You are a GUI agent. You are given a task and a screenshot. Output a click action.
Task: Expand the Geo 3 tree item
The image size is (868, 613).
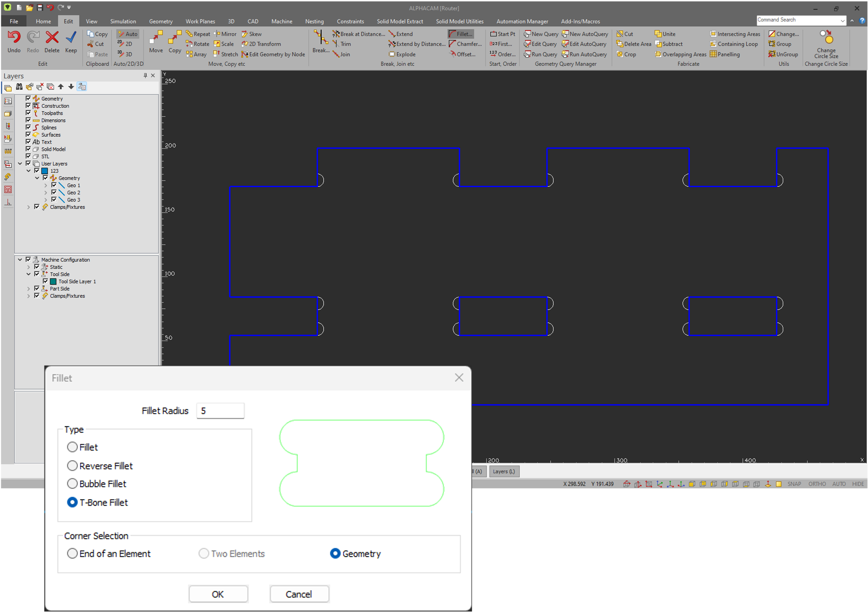click(45, 200)
